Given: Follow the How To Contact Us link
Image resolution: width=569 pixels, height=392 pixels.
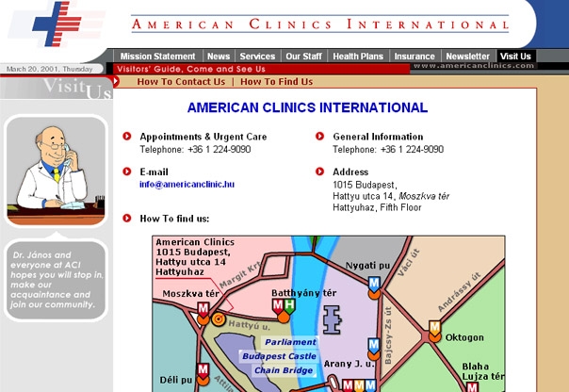Looking at the screenshot, I should 181,82.
